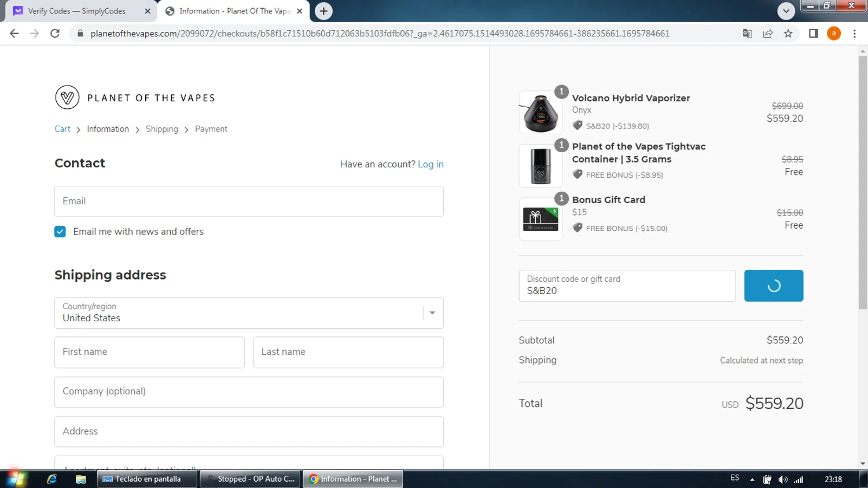Click the ES language indicator
This screenshot has width=868, height=488.
coord(735,478)
